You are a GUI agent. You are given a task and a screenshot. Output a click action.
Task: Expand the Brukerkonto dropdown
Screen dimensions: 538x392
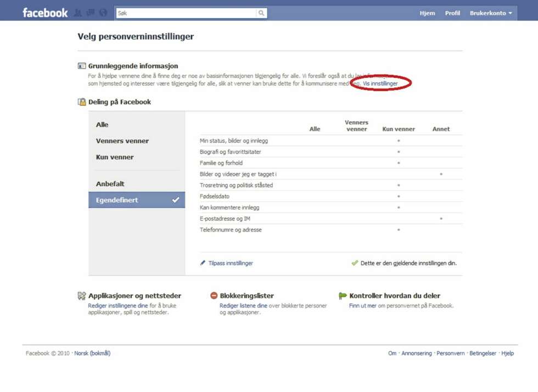pyautogui.click(x=491, y=13)
